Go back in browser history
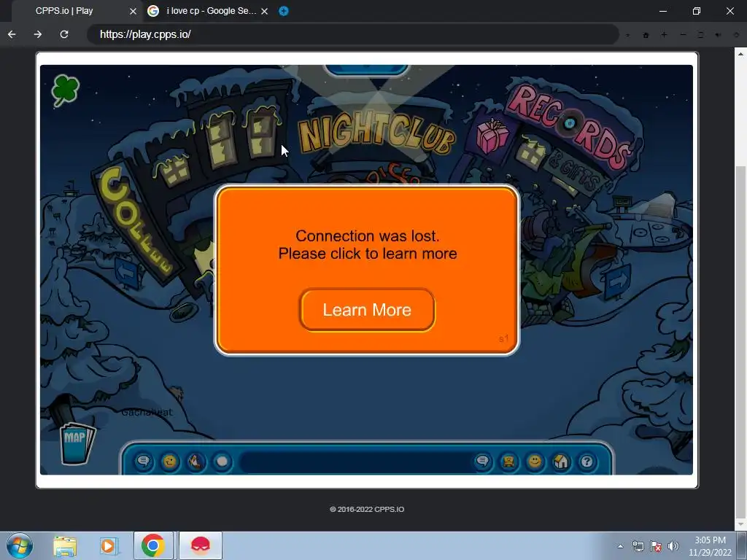Viewport: 747px width, 560px height. pyautogui.click(x=12, y=34)
